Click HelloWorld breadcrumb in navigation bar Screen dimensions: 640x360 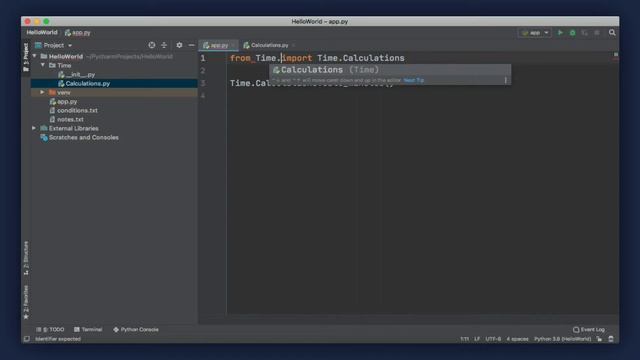(x=42, y=32)
